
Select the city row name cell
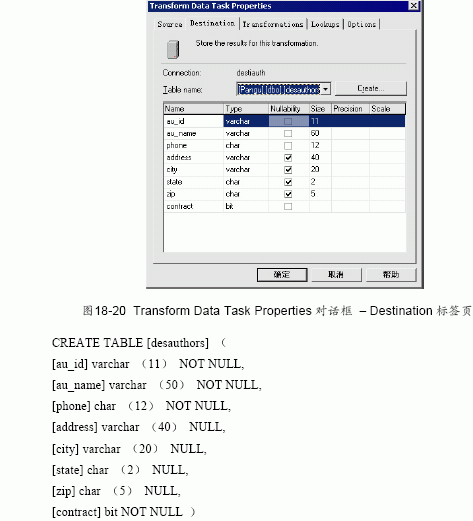193,170
